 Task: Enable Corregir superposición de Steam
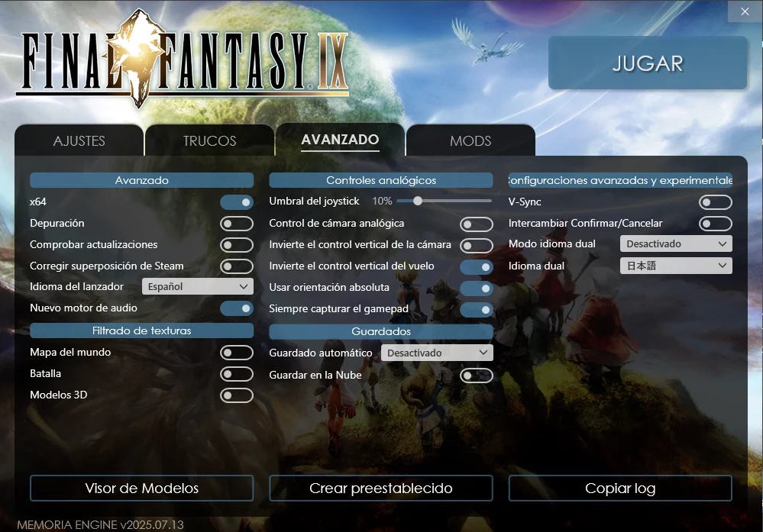click(x=237, y=266)
